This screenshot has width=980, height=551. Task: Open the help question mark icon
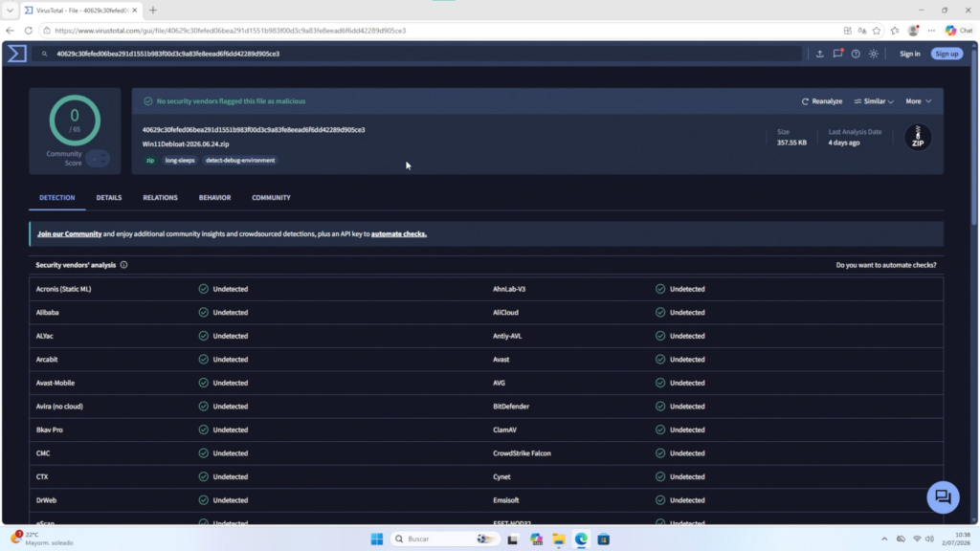pos(856,54)
